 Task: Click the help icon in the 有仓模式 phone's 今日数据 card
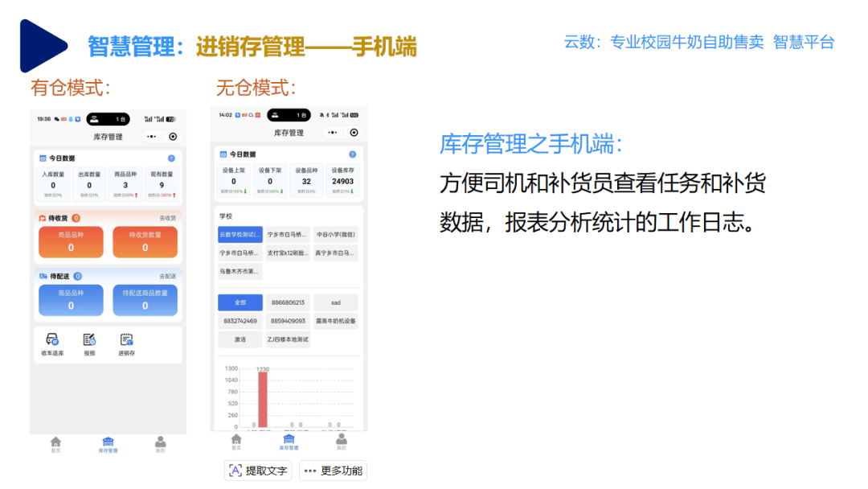171,158
